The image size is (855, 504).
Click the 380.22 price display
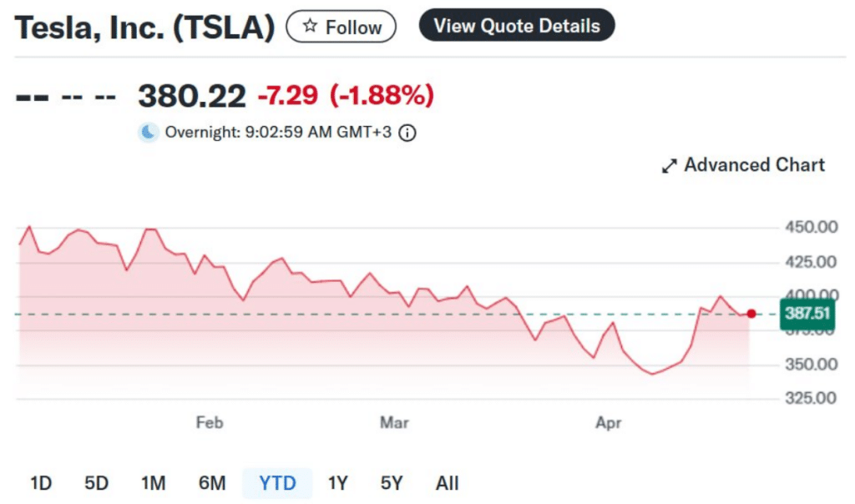coord(190,95)
